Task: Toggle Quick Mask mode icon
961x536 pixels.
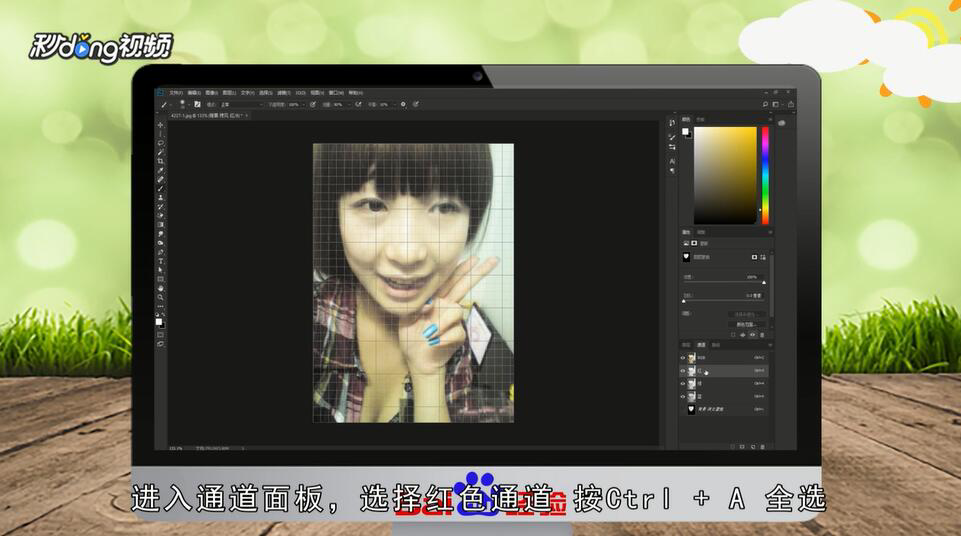Action: click(x=161, y=334)
